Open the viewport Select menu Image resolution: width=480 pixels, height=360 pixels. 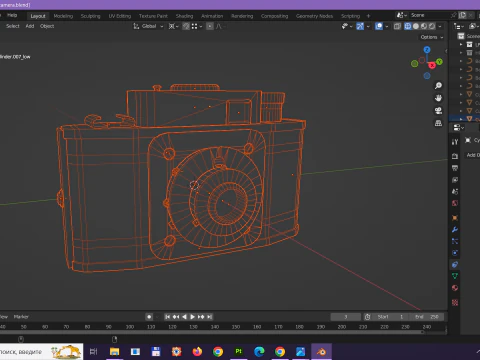pos(13,26)
